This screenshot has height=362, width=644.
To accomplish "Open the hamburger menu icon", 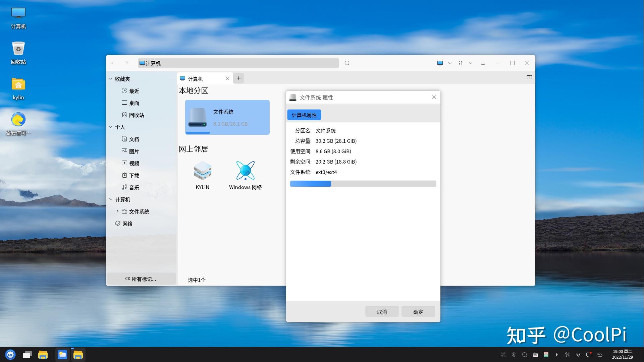I will pos(483,63).
